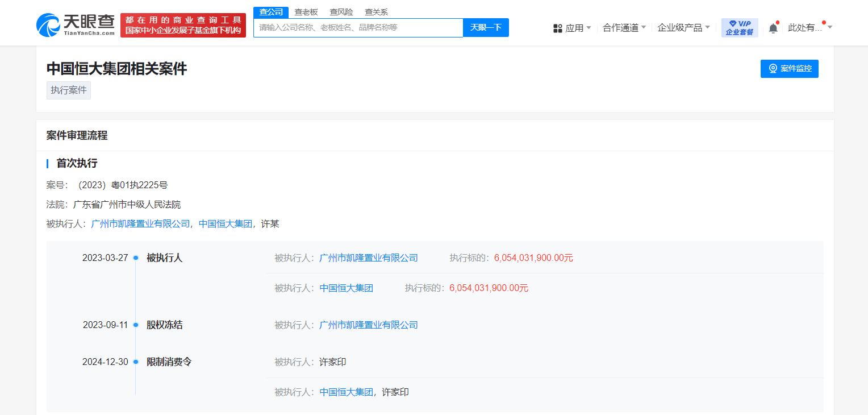Click 许家印 in the first 限制消费令 row
Viewport: 868px width, 415px height.
[333, 362]
